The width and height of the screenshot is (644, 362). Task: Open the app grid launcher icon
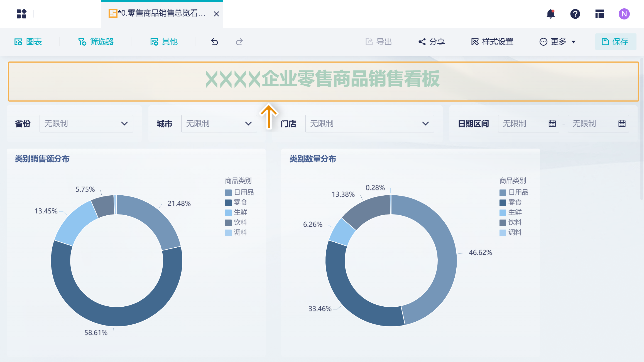point(21,14)
